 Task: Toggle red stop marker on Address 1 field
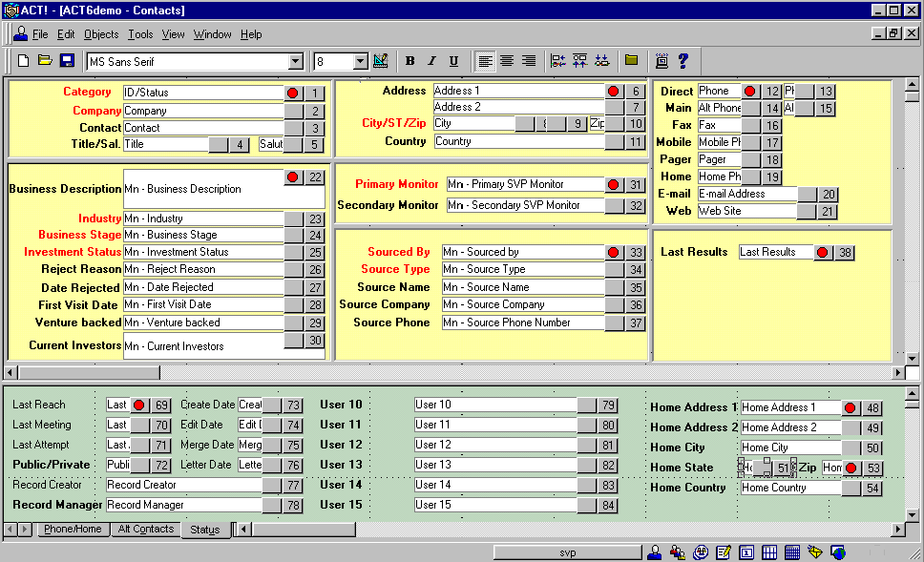click(x=614, y=92)
